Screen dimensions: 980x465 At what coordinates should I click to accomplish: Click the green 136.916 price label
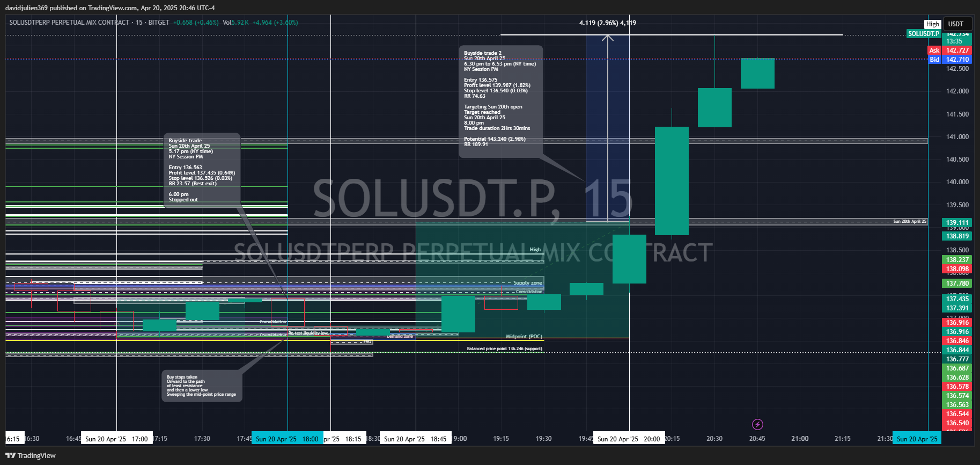[957, 332]
